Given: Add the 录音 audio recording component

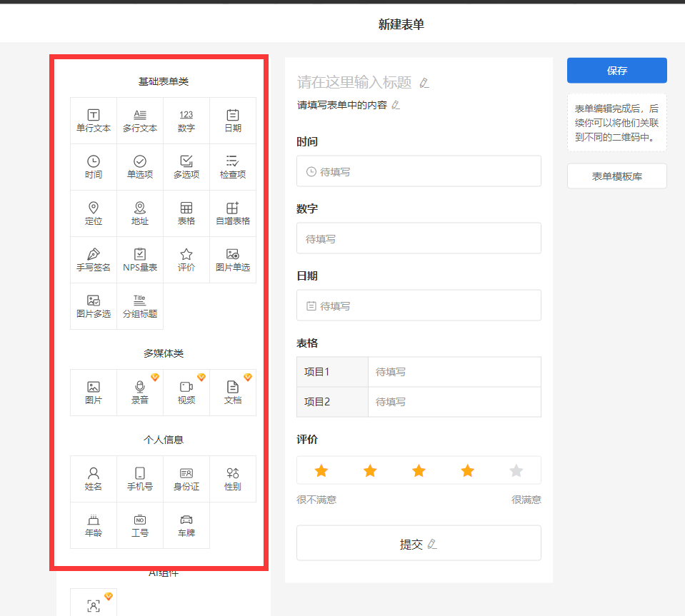Looking at the screenshot, I should click(x=140, y=393).
